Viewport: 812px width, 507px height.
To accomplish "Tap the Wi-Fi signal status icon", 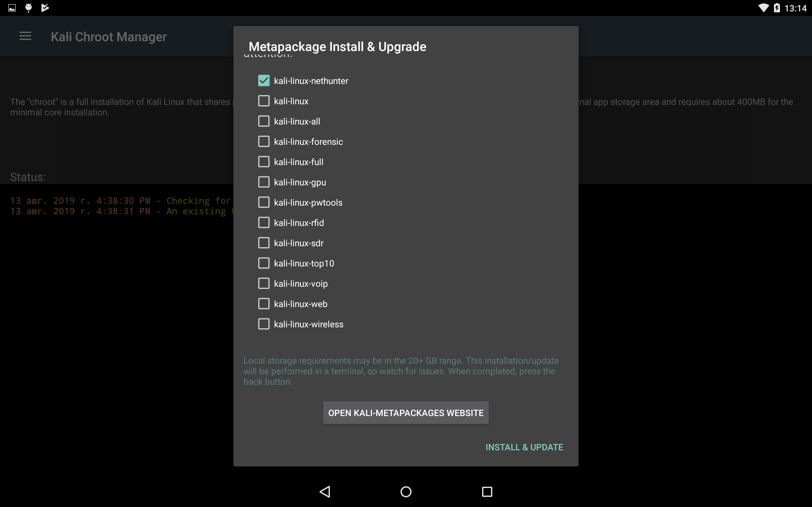I will coord(763,8).
